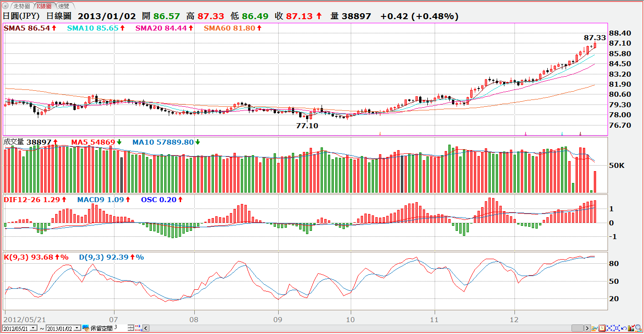Viewport: 644px width, 334px height.
Task: Switch to the 走勢圖 tab
Action: (21, 6)
